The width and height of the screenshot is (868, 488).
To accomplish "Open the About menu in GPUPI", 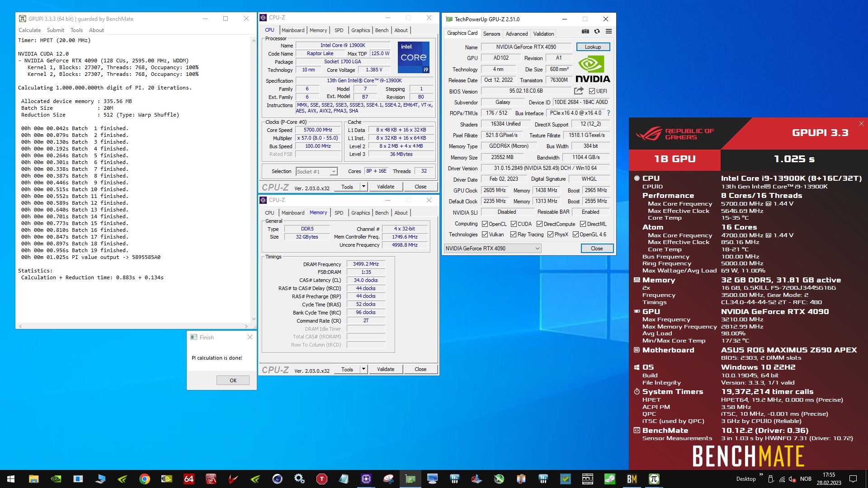I will coord(96,30).
